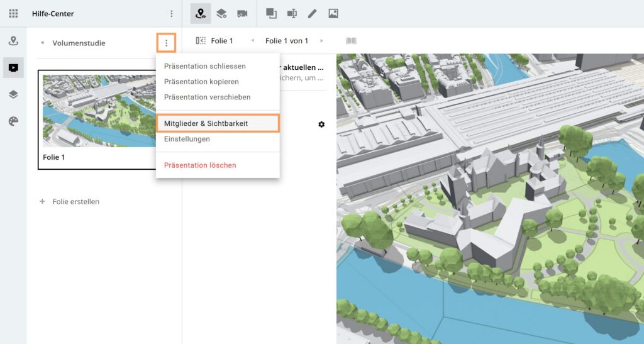Click the layers tool in top toolbar

(221, 13)
